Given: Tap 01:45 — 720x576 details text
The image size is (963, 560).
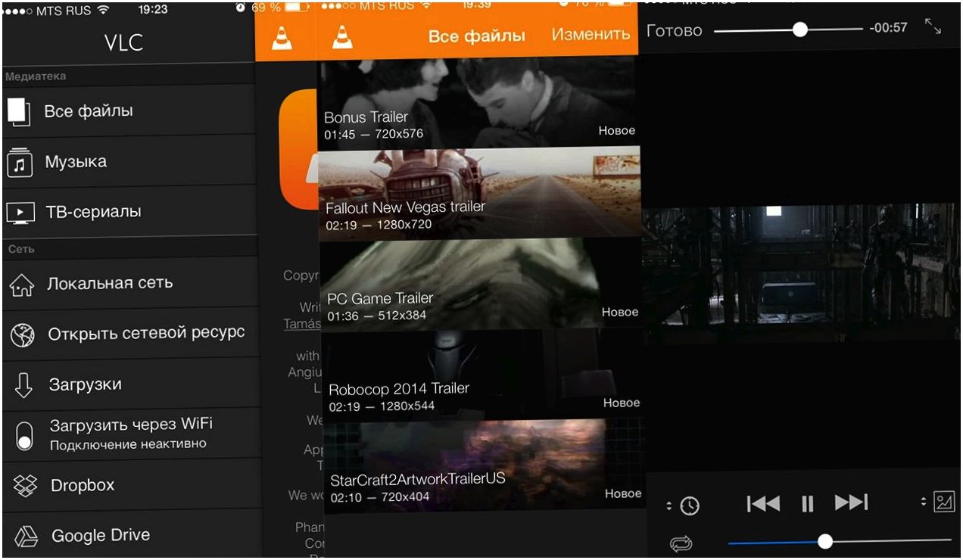Looking at the screenshot, I should tap(373, 135).
